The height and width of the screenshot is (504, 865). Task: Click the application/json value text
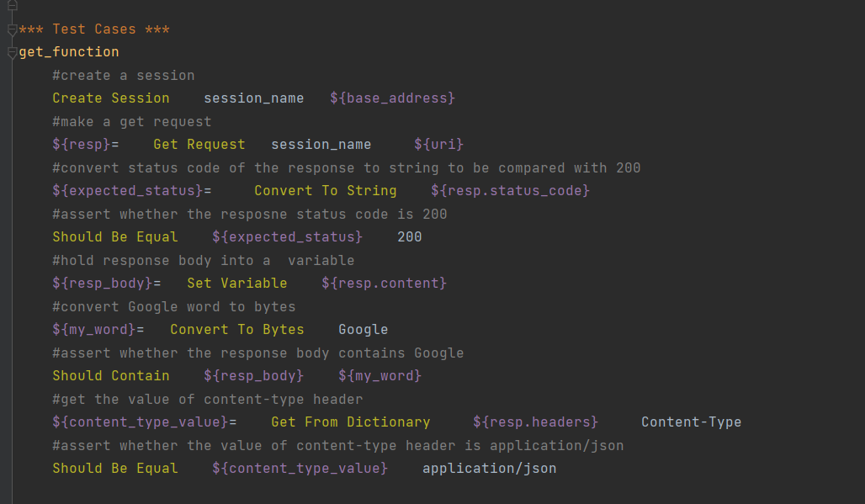(489, 469)
